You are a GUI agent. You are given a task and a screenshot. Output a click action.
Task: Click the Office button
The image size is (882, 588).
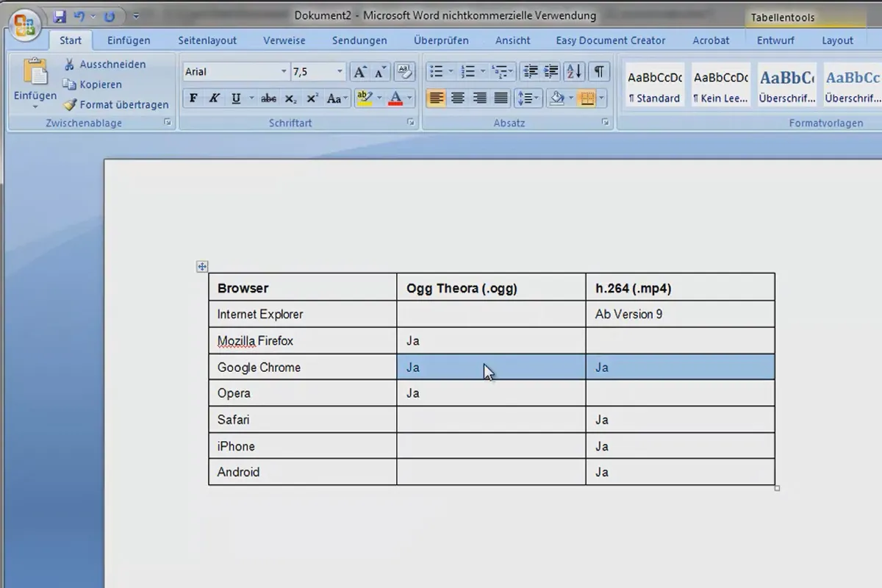(x=25, y=24)
